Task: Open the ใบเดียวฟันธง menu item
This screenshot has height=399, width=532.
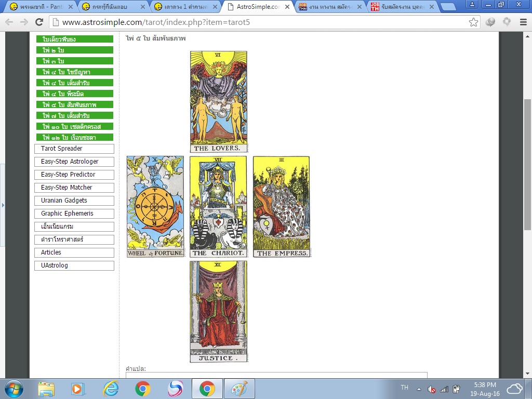Action: pos(75,39)
